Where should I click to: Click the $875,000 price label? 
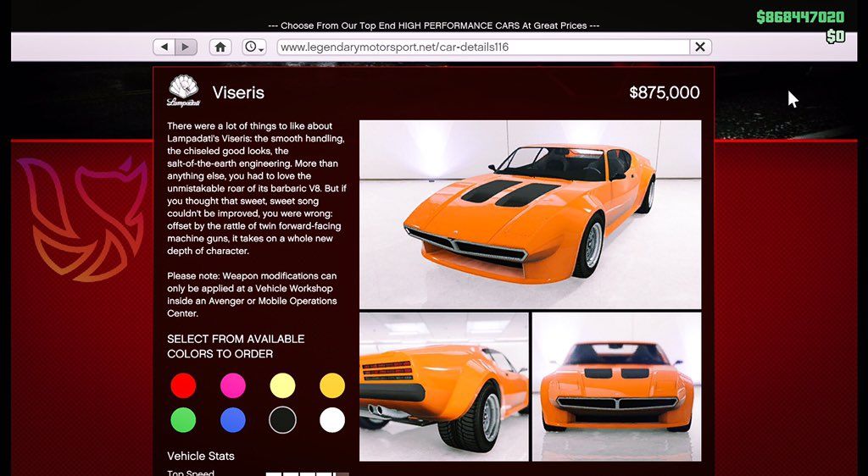pos(664,93)
